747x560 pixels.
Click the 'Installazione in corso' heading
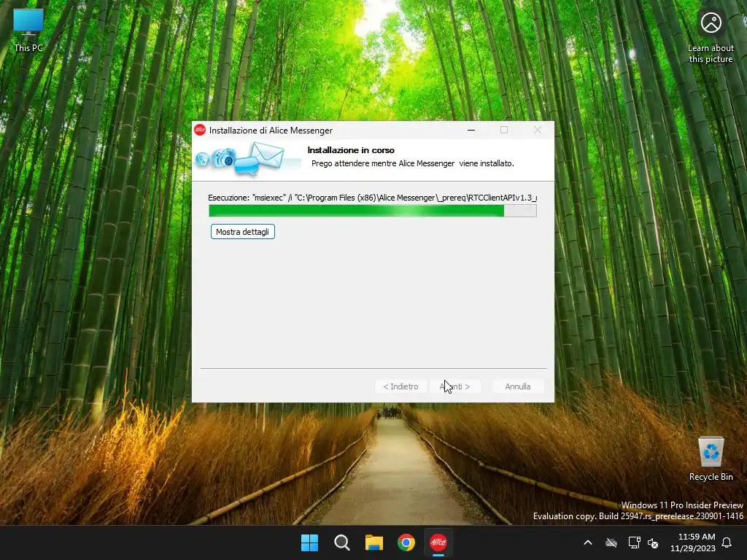click(x=351, y=150)
